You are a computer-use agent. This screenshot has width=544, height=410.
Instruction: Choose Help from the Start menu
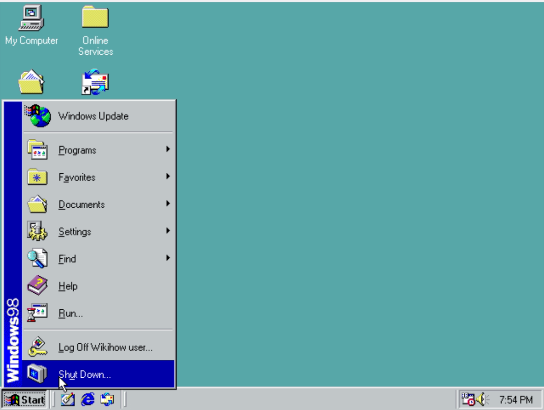pyautogui.click(x=99, y=286)
